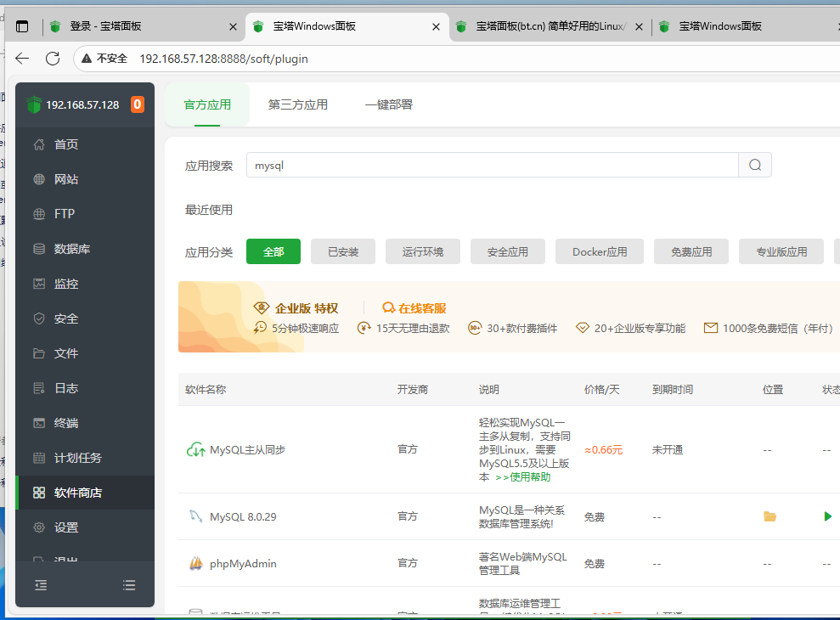Image resolution: width=840 pixels, height=620 pixels.
Task: Click the browser back arrow
Action: tap(22, 59)
